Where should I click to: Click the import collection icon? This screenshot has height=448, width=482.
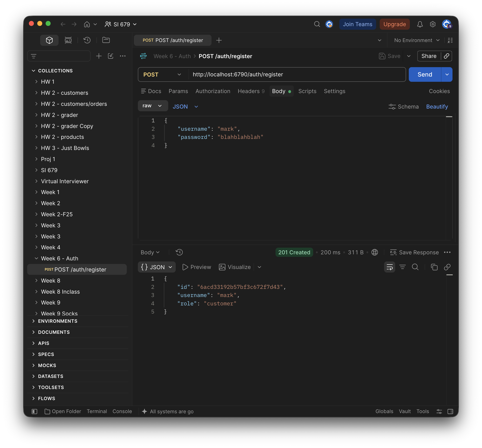[x=110, y=56]
